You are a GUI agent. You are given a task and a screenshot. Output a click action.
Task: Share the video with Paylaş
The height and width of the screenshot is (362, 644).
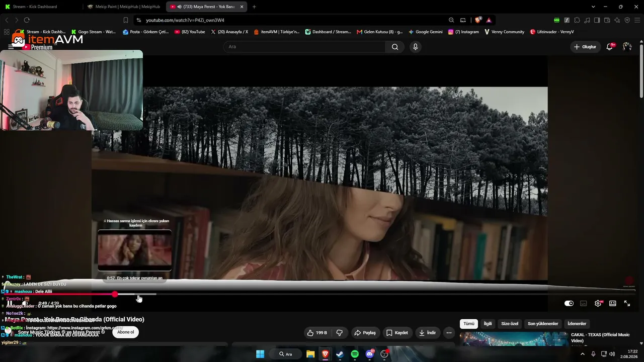click(365, 332)
